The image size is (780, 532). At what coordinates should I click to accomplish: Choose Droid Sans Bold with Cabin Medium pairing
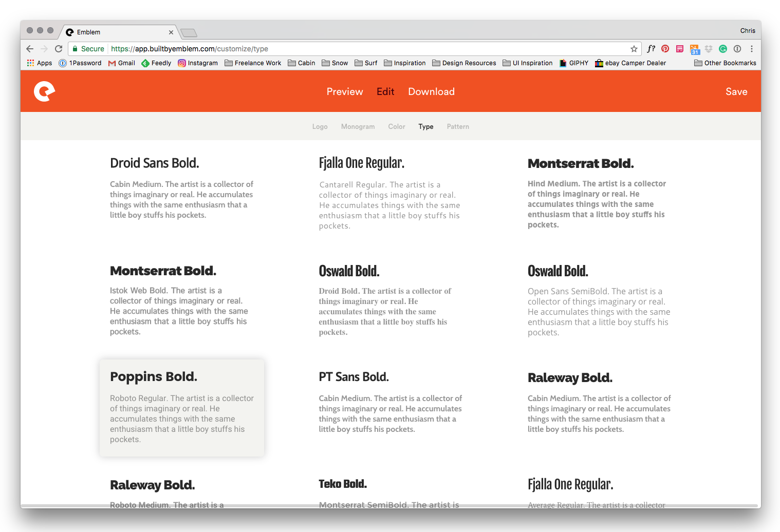[x=182, y=188]
